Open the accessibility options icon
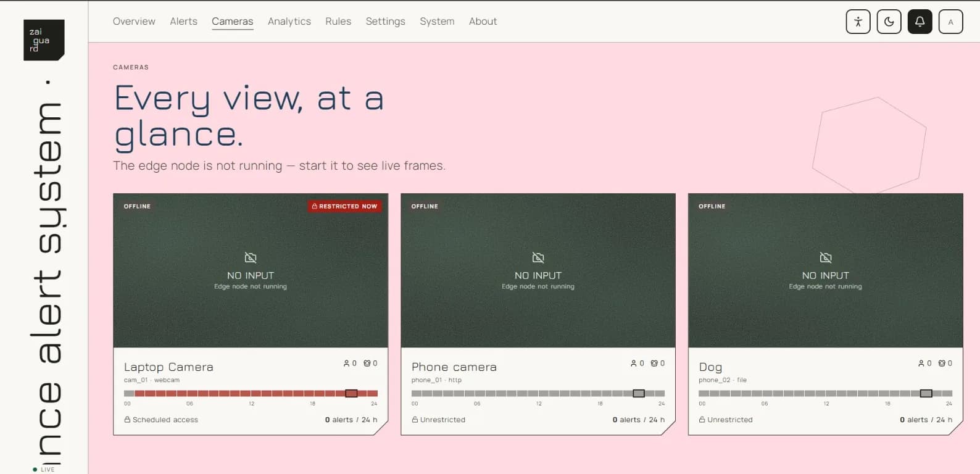The height and width of the screenshot is (474, 980). point(858,22)
